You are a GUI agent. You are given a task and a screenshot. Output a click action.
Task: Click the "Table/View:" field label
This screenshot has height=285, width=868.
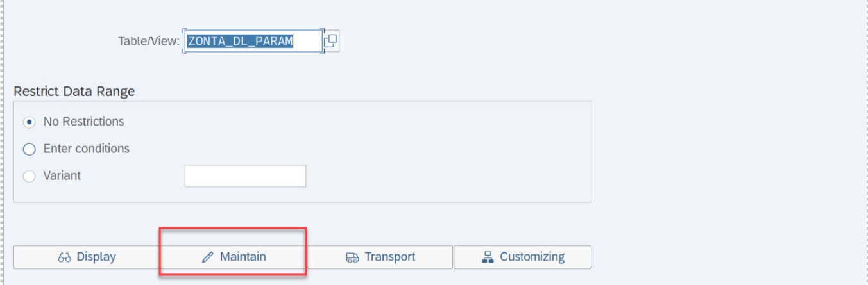(x=149, y=41)
